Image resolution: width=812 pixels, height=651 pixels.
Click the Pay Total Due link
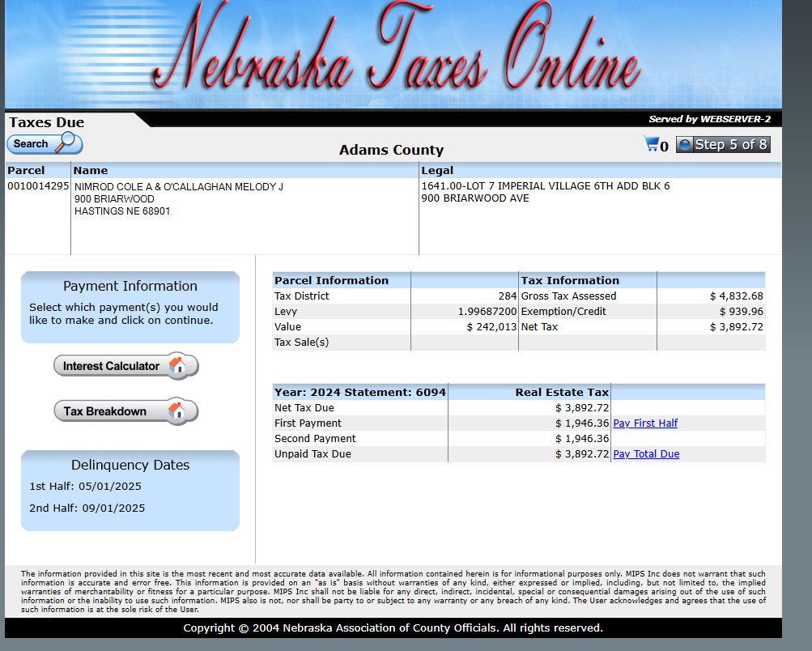[x=646, y=454]
